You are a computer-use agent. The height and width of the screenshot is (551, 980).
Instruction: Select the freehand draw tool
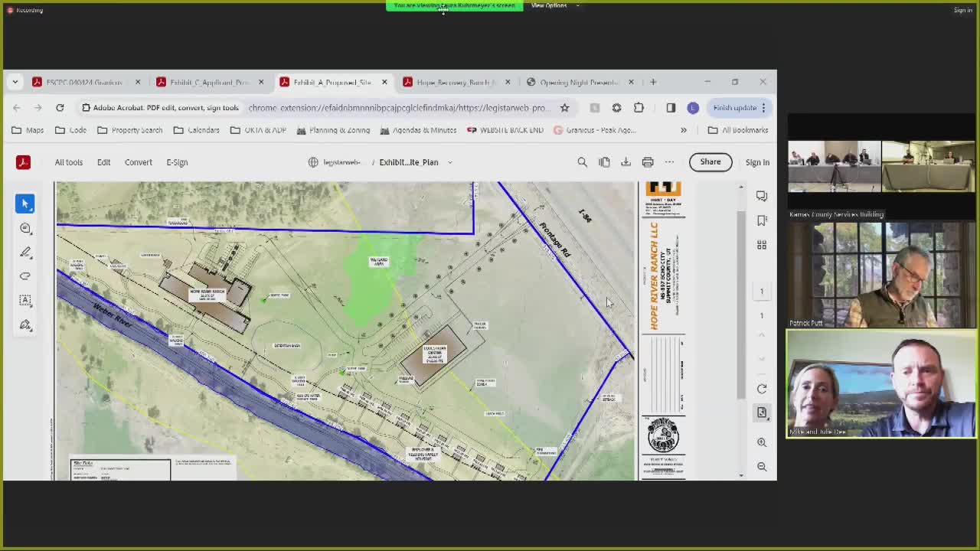[x=25, y=276]
